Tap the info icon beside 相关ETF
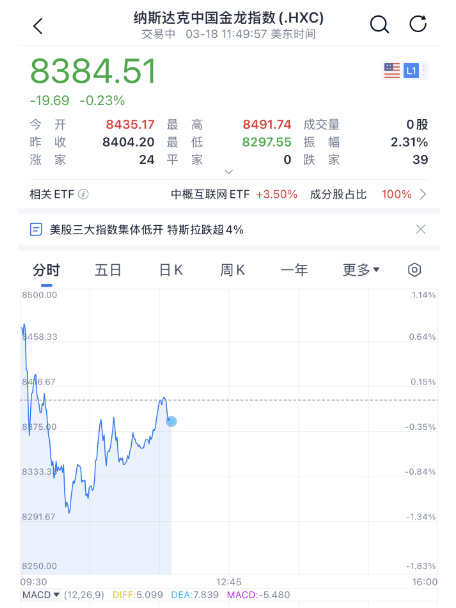This screenshot has height=608, width=456. 83,194
